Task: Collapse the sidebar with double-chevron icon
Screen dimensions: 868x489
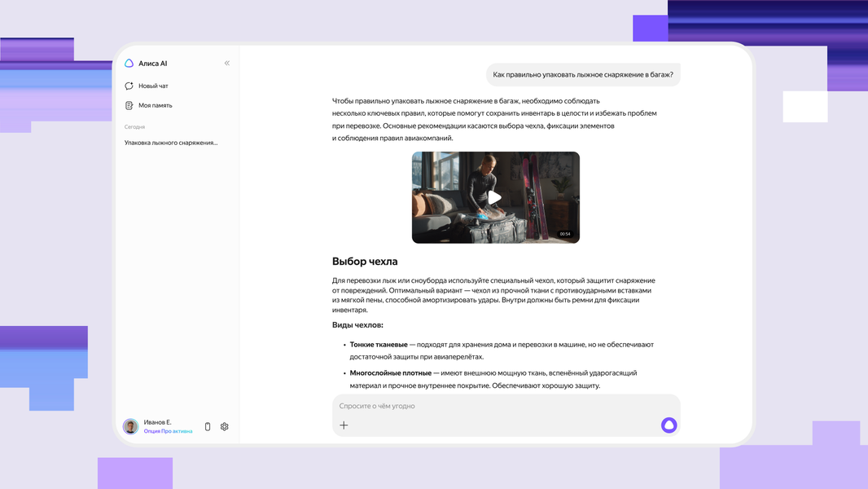Action: tap(227, 63)
